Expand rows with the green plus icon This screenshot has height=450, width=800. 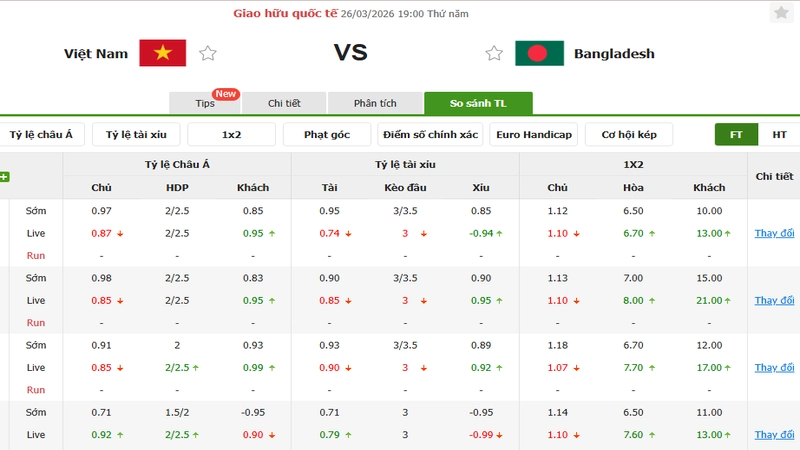(x=5, y=177)
